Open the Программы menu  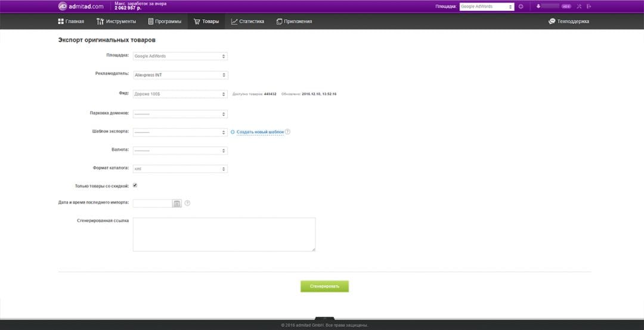click(165, 21)
